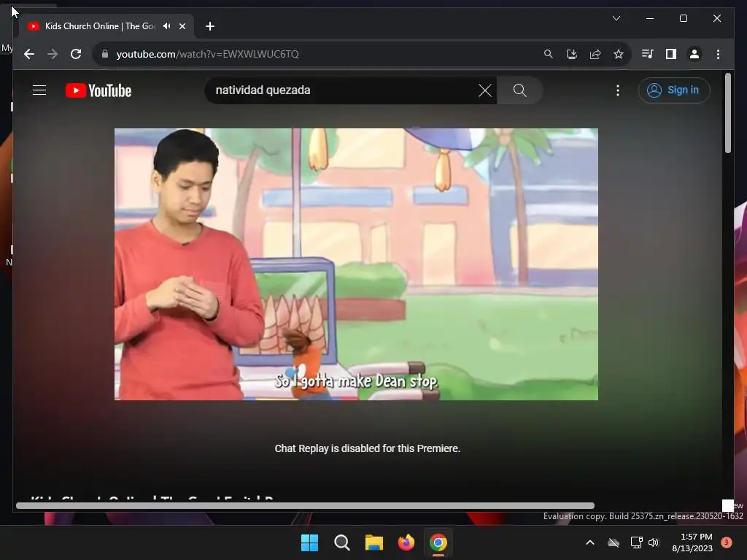The width and height of the screenshot is (747, 560).
Task: Open Chrome three-dot menu
Action: click(x=718, y=54)
